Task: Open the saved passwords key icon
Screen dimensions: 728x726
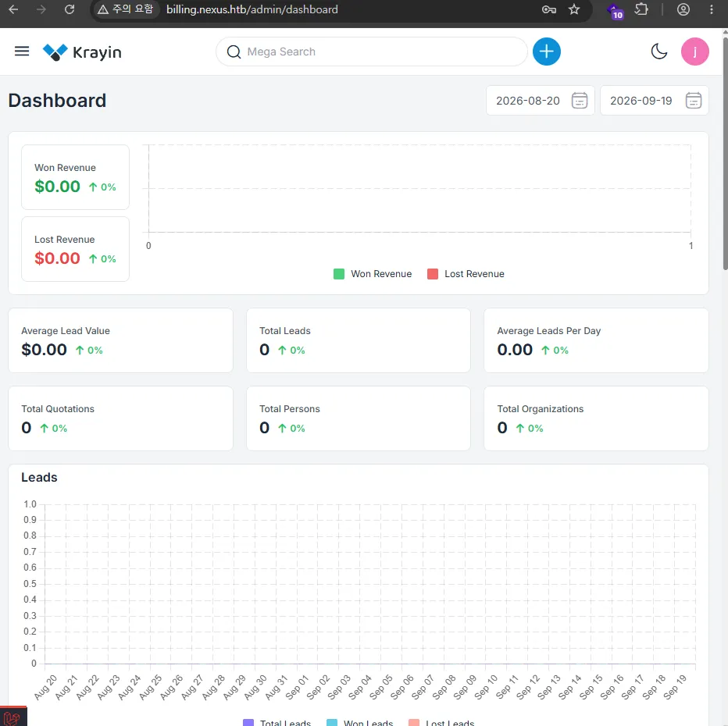Action: 549,9
